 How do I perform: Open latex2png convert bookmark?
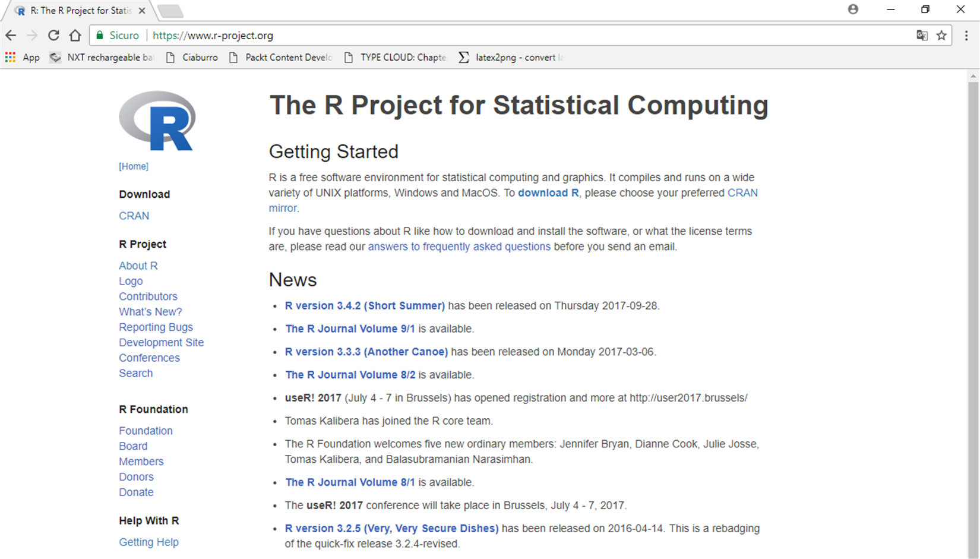coord(511,58)
